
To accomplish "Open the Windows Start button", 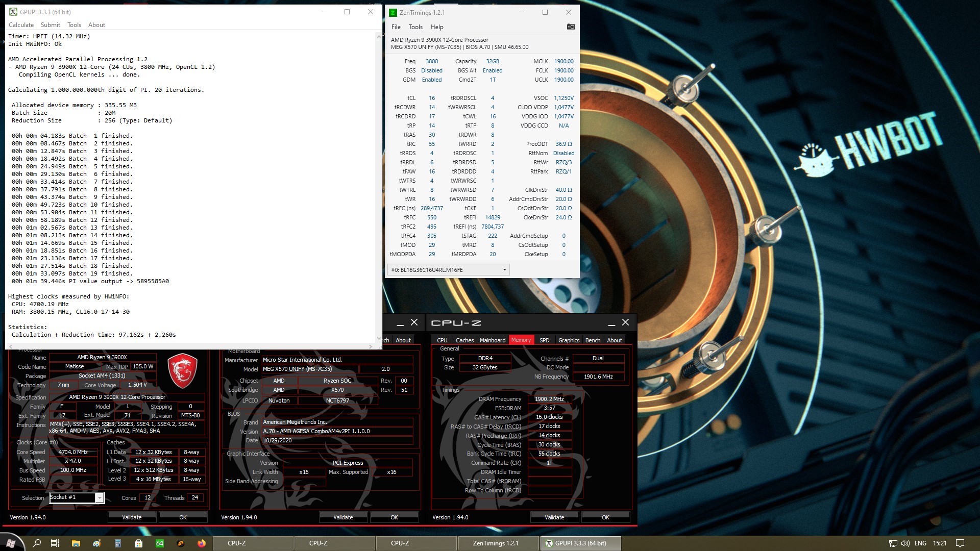I will tap(11, 543).
